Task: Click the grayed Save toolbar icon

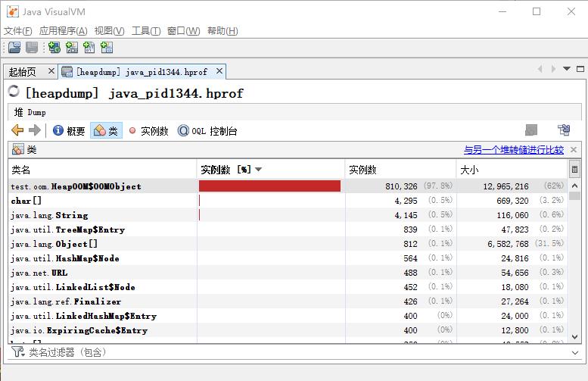Action: [x=32, y=48]
